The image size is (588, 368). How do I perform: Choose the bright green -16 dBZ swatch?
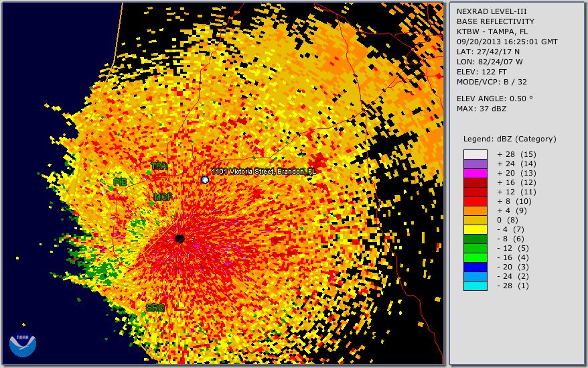(475, 258)
